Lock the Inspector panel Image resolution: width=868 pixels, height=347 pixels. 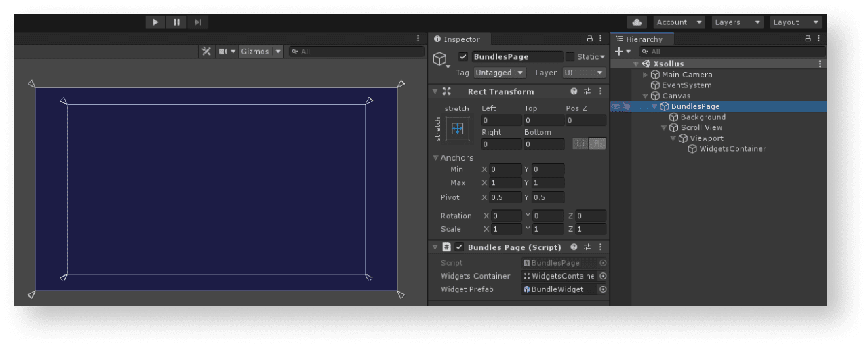click(x=590, y=39)
